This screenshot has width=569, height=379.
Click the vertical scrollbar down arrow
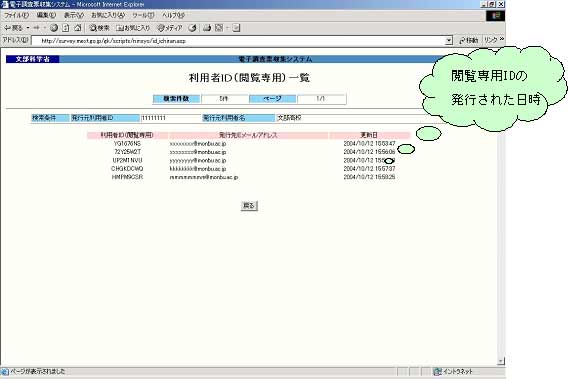coord(501,361)
